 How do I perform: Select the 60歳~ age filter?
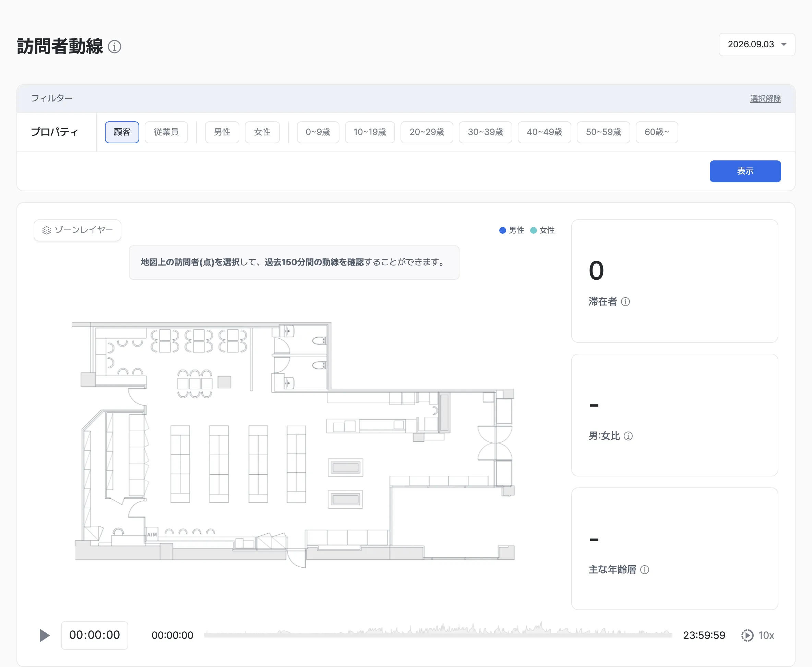657,132
